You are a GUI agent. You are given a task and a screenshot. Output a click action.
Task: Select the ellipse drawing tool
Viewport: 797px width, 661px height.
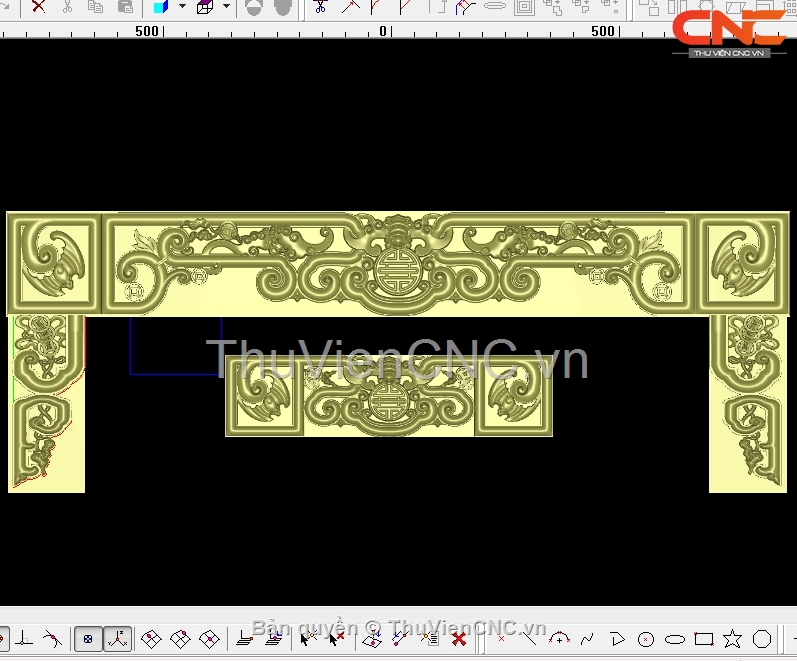[x=675, y=639]
